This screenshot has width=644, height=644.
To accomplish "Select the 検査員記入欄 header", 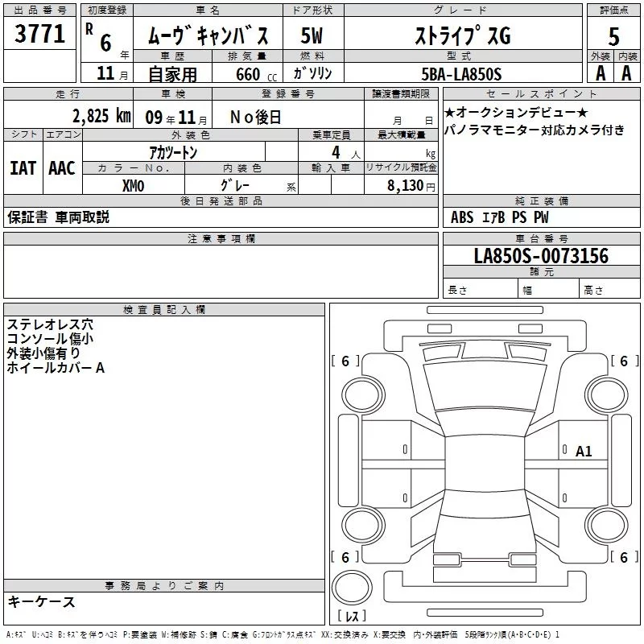I will pyautogui.click(x=164, y=310).
